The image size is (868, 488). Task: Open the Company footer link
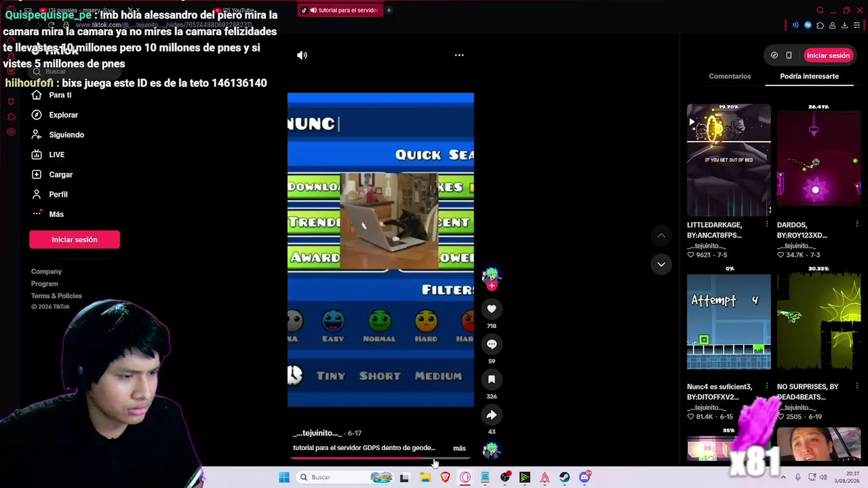(46, 272)
